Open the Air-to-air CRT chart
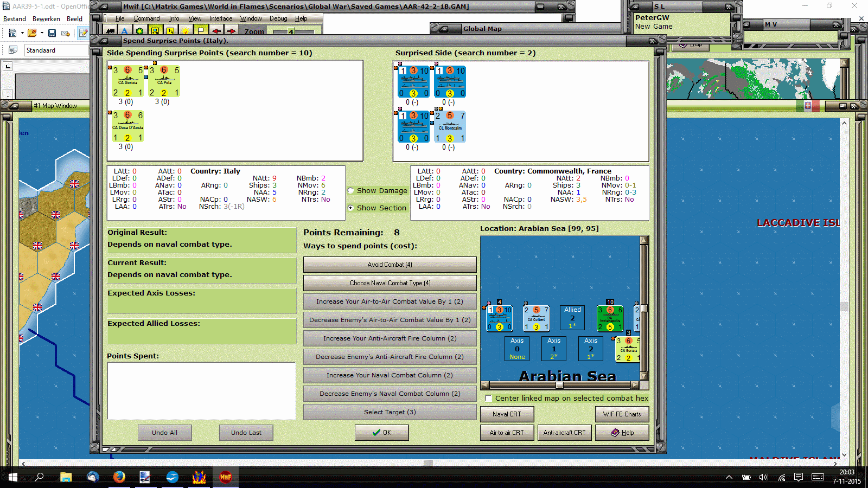The width and height of the screenshot is (868, 488). pyautogui.click(x=507, y=433)
